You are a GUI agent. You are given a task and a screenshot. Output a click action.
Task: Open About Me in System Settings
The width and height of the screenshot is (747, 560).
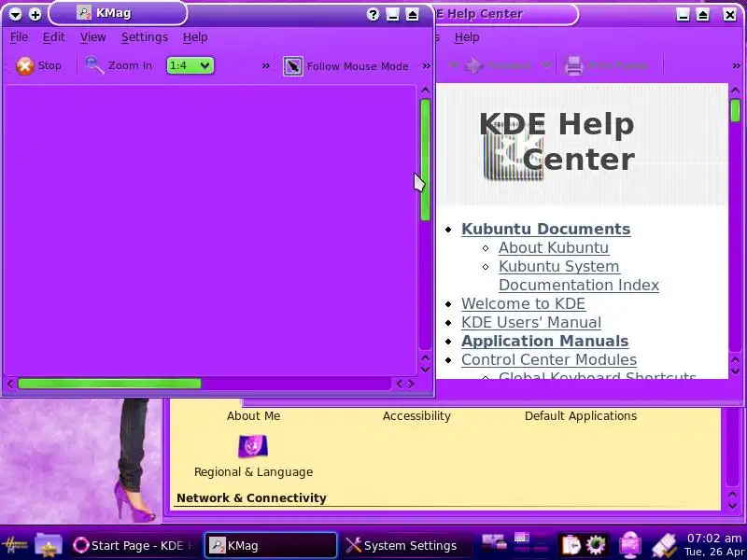(x=253, y=415)
